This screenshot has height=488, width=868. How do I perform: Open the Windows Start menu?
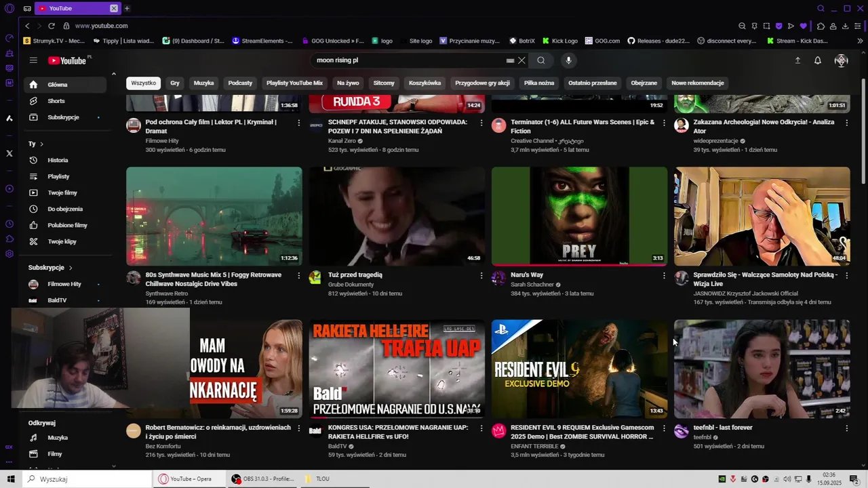(x=11, y=479)
